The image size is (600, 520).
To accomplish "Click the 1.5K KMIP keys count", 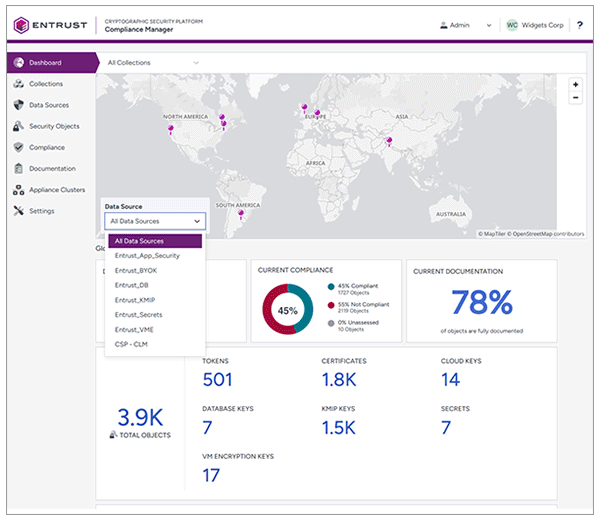I will (339, 427).
